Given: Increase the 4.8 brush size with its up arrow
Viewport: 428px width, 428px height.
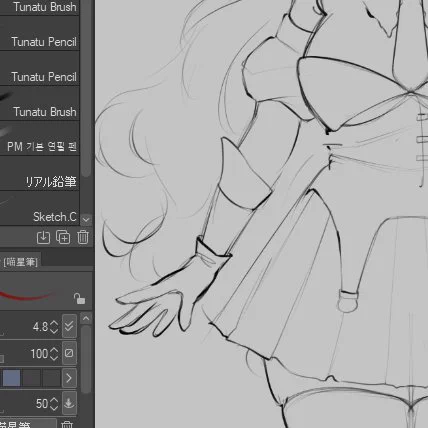Looking at the screenshot, I should coord(54,323).
